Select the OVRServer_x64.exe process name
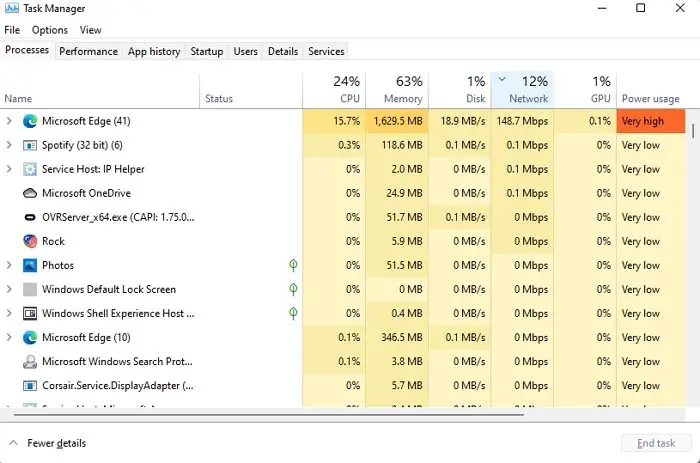Screen dimensions: 700x463 [x=118, y=217]
